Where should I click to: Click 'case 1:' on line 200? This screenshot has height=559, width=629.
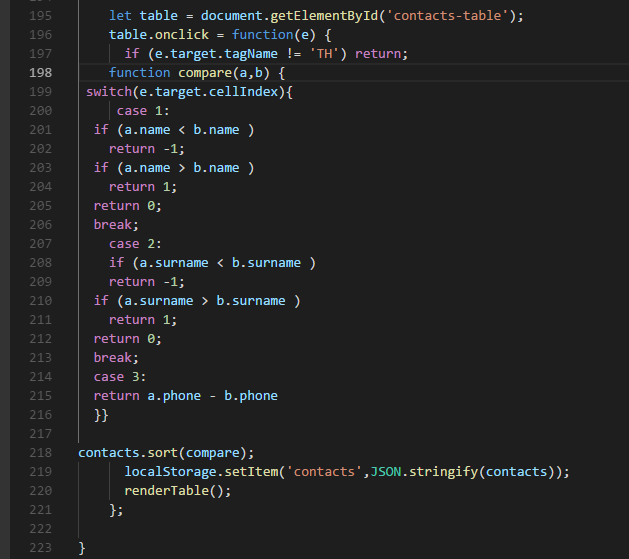143,111
